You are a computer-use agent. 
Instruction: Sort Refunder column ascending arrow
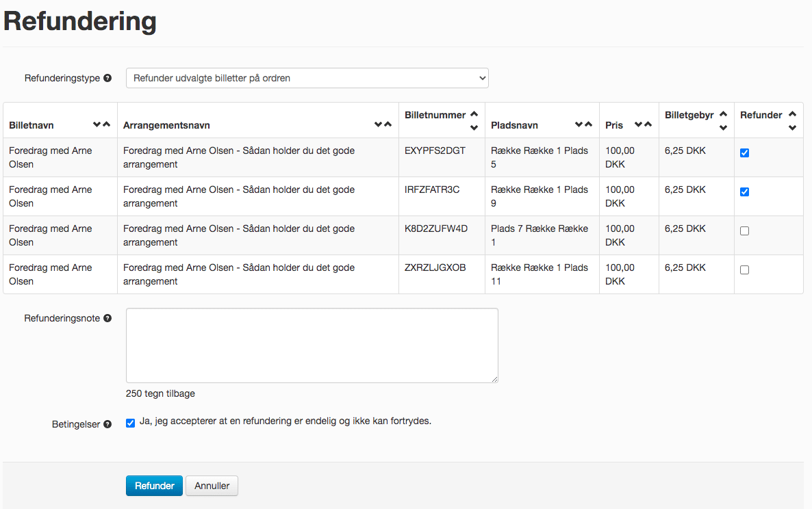pyautogui.click(x=792, y=114)
